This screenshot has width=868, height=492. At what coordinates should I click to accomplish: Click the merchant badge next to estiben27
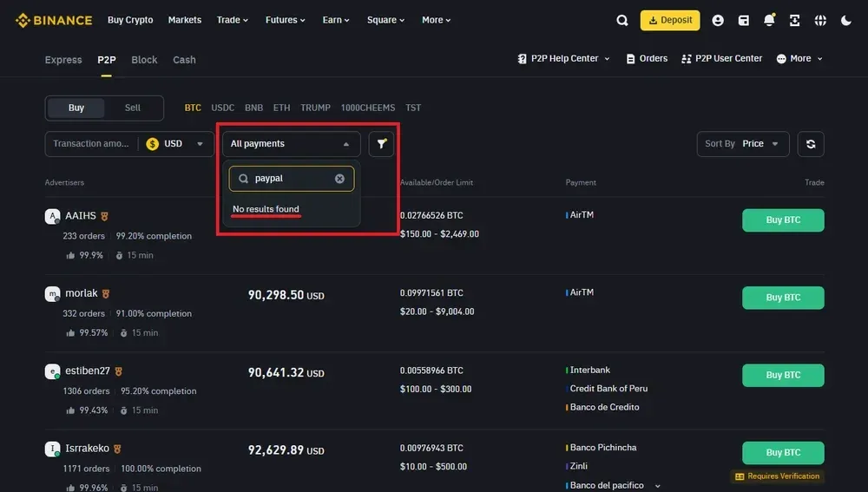[x=118, y=371]
